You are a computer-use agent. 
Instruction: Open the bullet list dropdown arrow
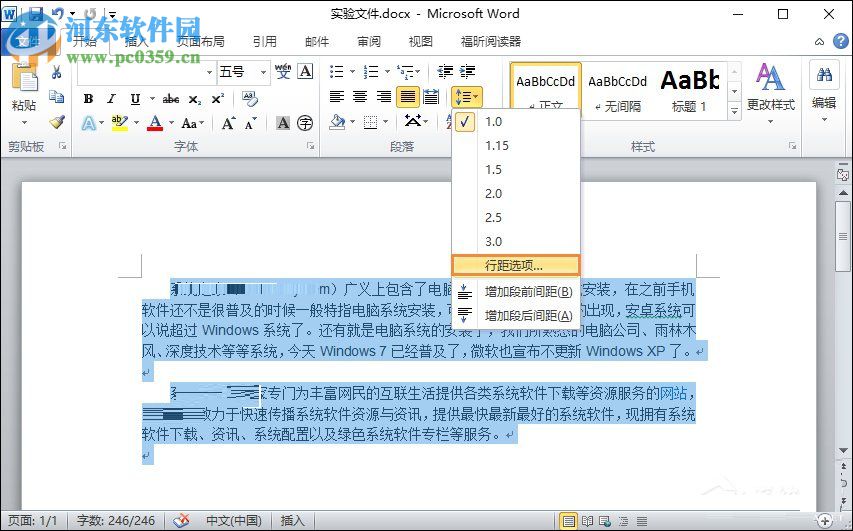tap(351, 71)
